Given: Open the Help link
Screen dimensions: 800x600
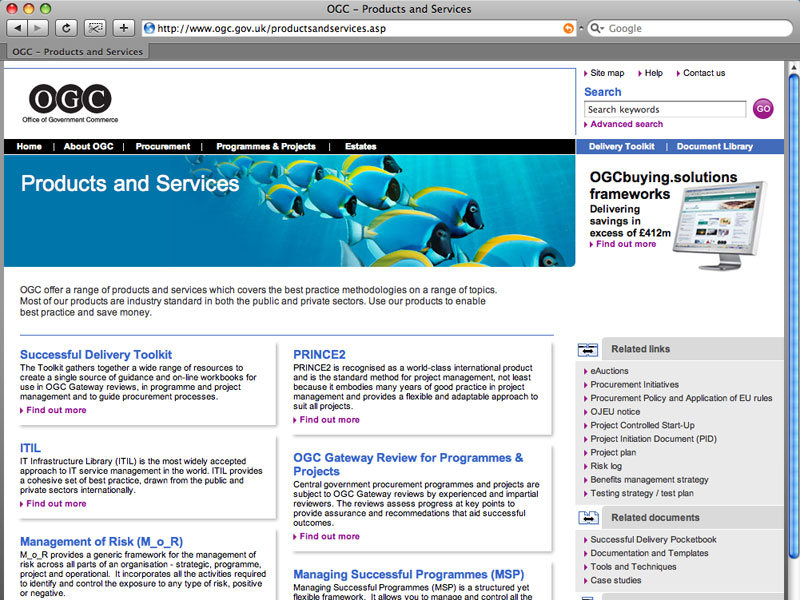Looking at the screenshot, I should coord(654,73).
